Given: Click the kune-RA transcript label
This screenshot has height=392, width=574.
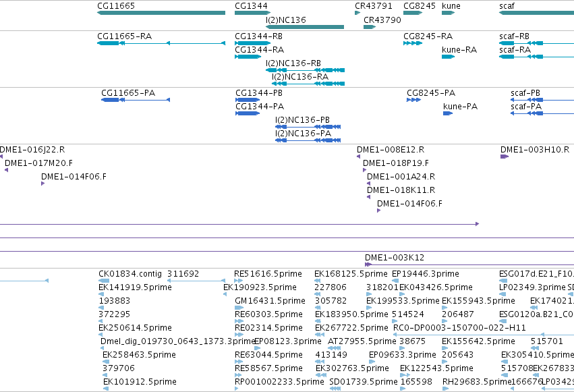Looking at the screenshot, I should click(459, 50).
